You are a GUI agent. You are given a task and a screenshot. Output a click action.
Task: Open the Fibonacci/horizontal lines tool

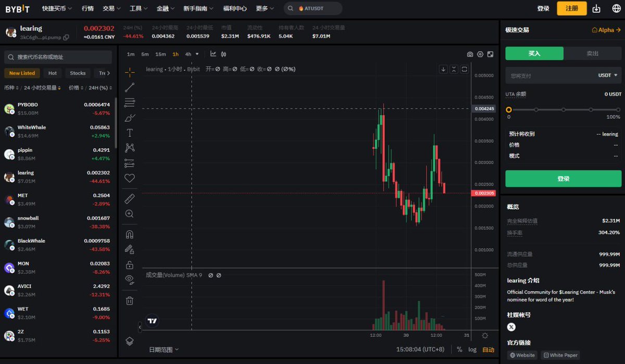point(130,103)
